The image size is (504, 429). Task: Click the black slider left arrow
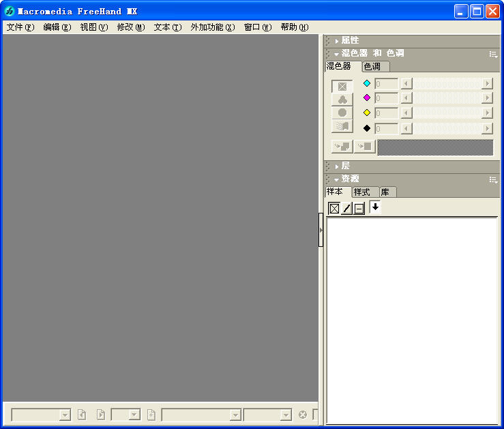click(x=406, y=129)
